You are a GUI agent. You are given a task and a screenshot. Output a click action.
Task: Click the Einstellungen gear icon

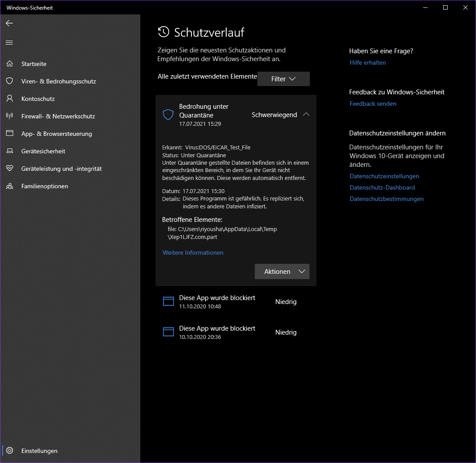pos(10,451)
